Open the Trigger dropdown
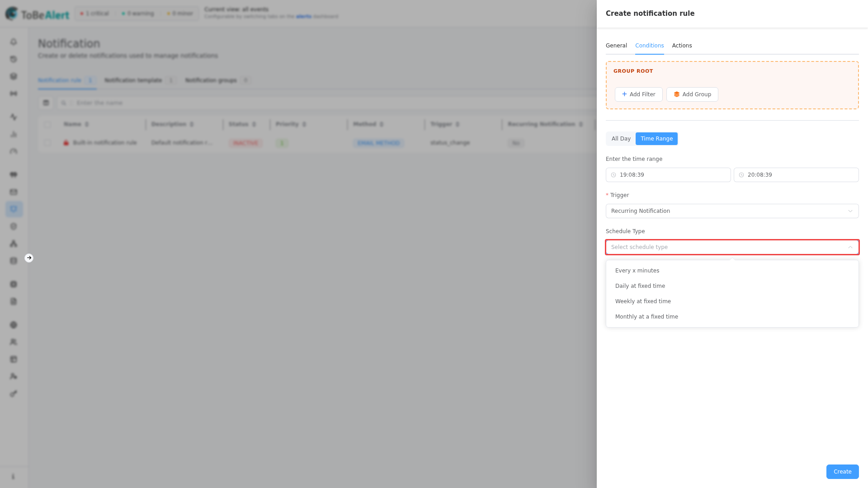Viewport: 868px width, 488px height. click(x=732, y=211)
